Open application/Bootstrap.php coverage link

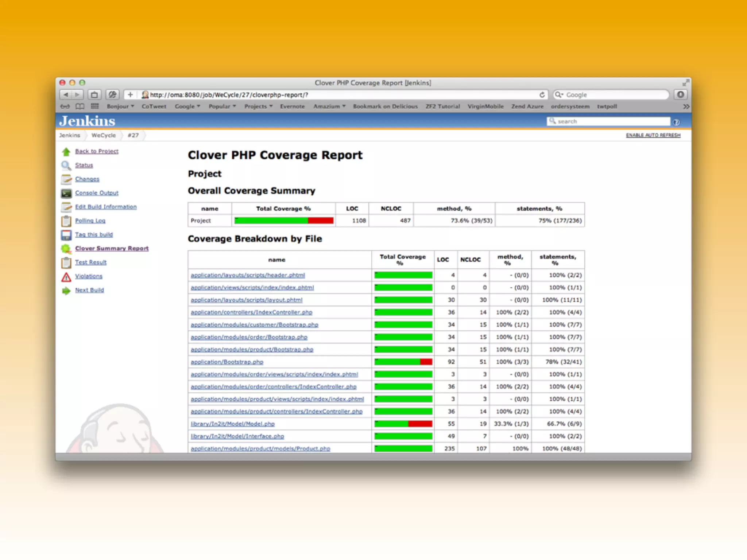227,362
